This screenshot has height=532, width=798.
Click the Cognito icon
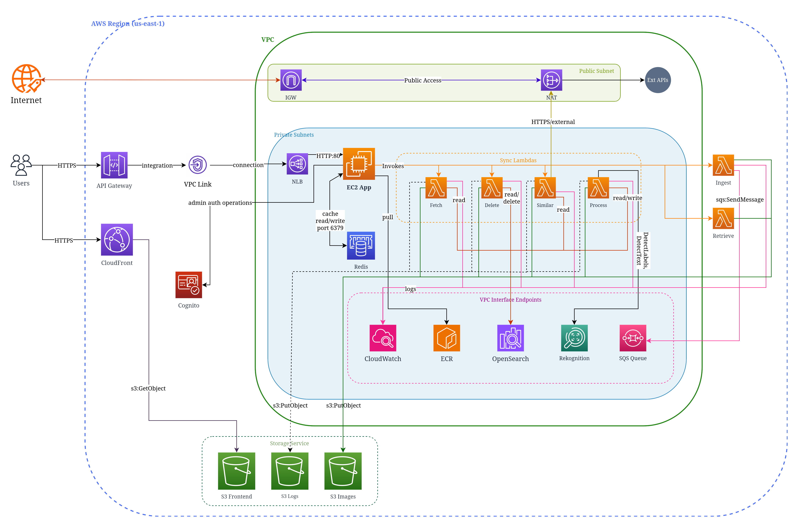(x=189, y=285)
